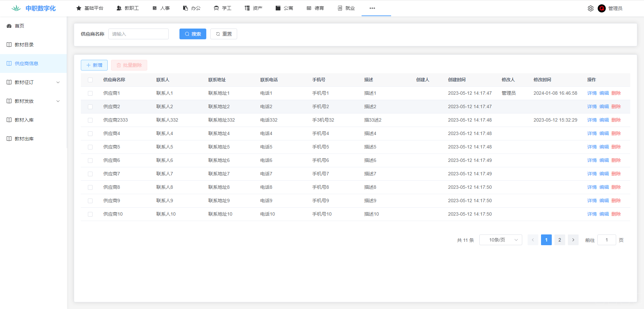
Task: Go to next page with right arrow
Action: (x=573, y=240)
